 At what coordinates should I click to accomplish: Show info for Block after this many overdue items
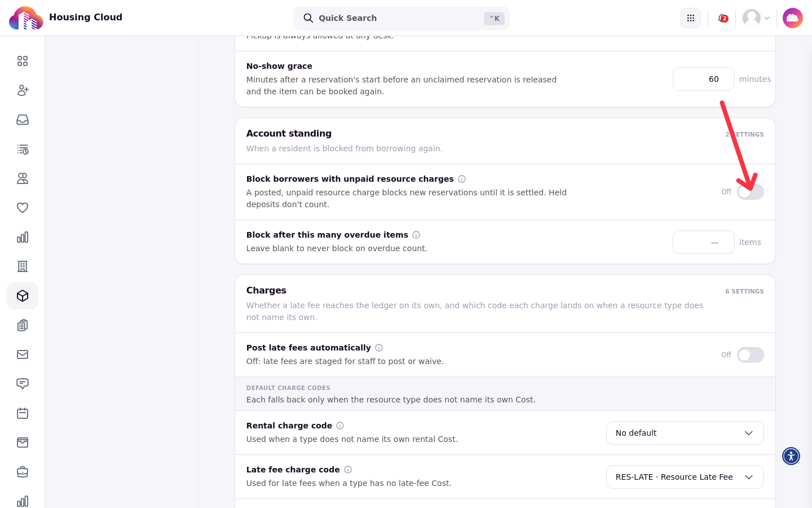point(416,235)
